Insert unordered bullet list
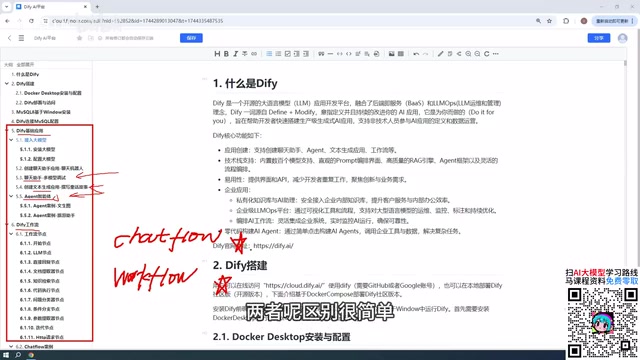This screenshot has height=360, width=640. click(x=269, y=54)
